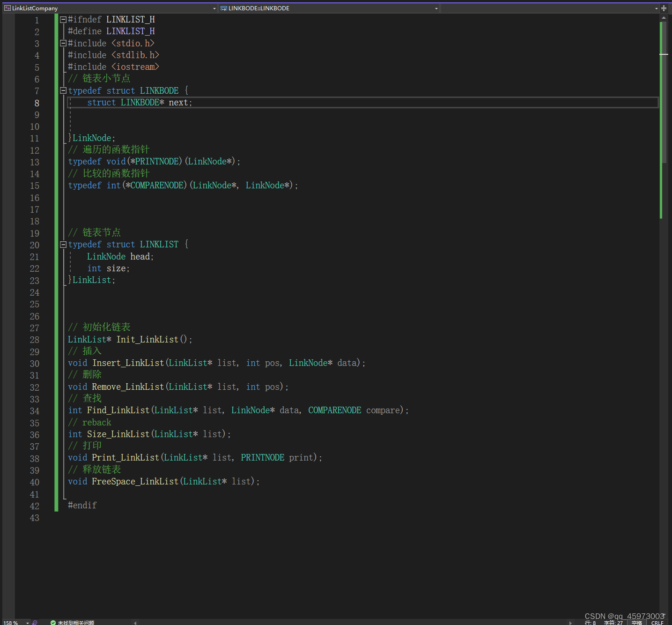Screen dimensions: 672x625
Task: Click LINKLIST_H on the #define line
Action: pos(130,31)
